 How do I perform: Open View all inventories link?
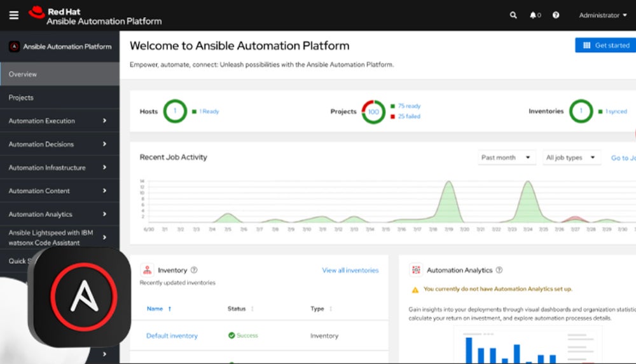pyautogui.click(x=350, y=270)
